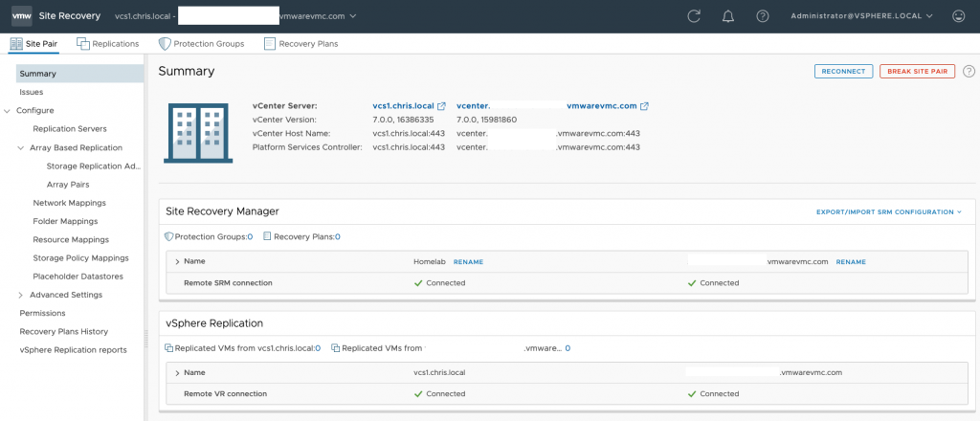Open notifications via the bell icon
The height and width of the screenshot is (421, 980).
tap(727, 16)
